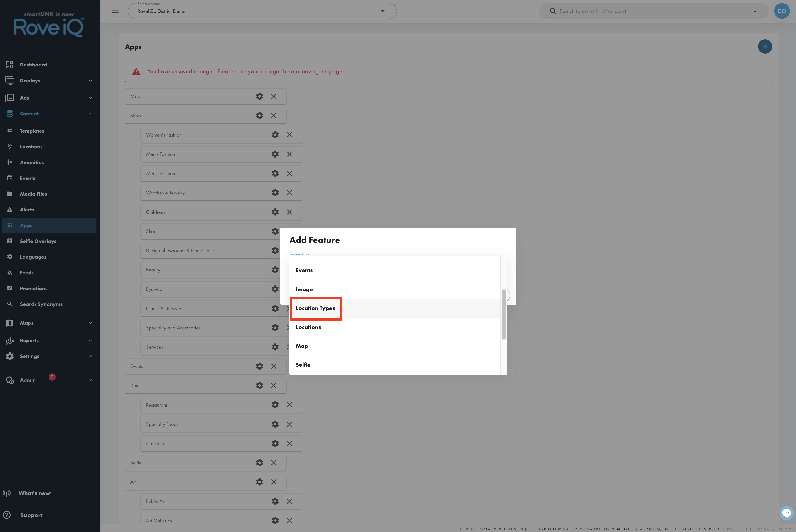The width and height of the screenshot is (796, 532).
Task: Open the chat support bubble
Action: click(x=787, y=513)
